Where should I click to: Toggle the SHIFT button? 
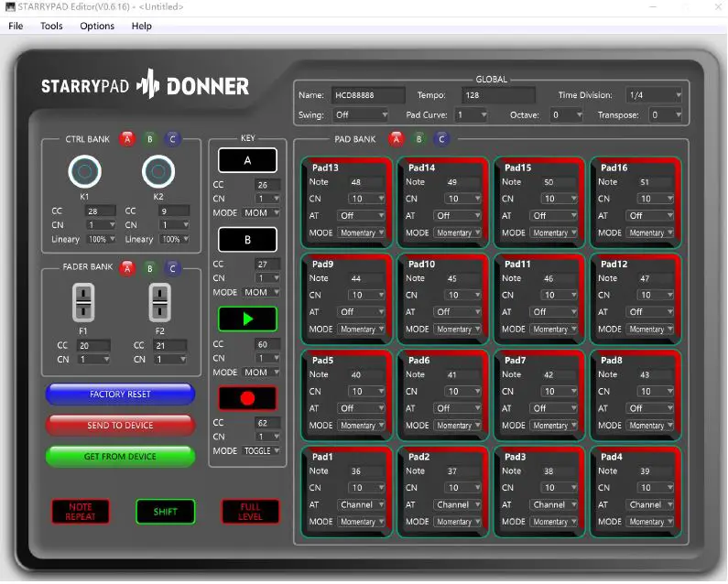[165, 512]
